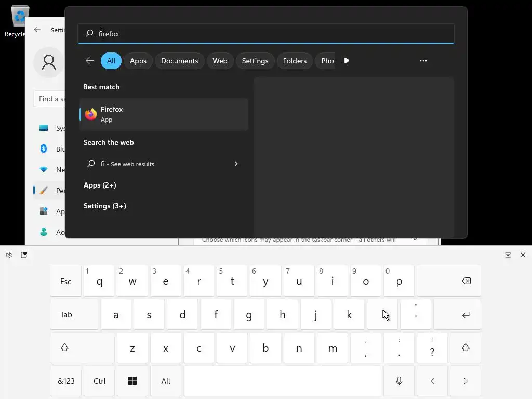Click in the search text field

click(266, 33)
